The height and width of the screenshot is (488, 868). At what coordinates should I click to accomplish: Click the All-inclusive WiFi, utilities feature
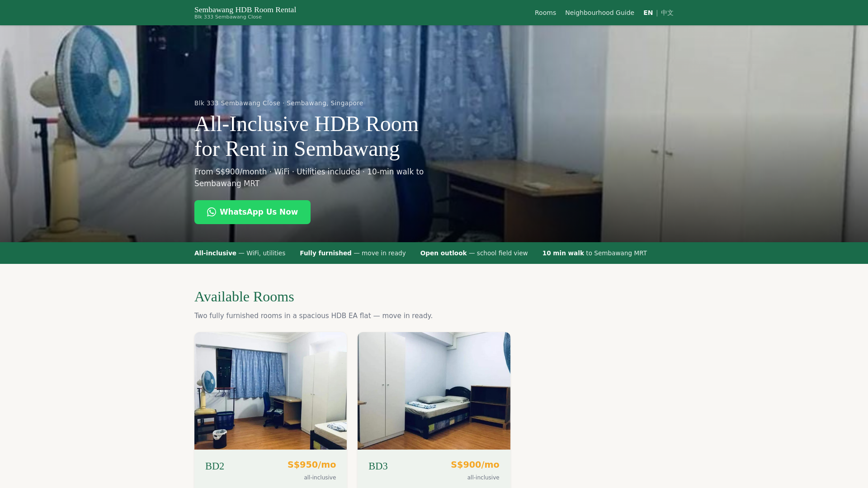point(240,253)
